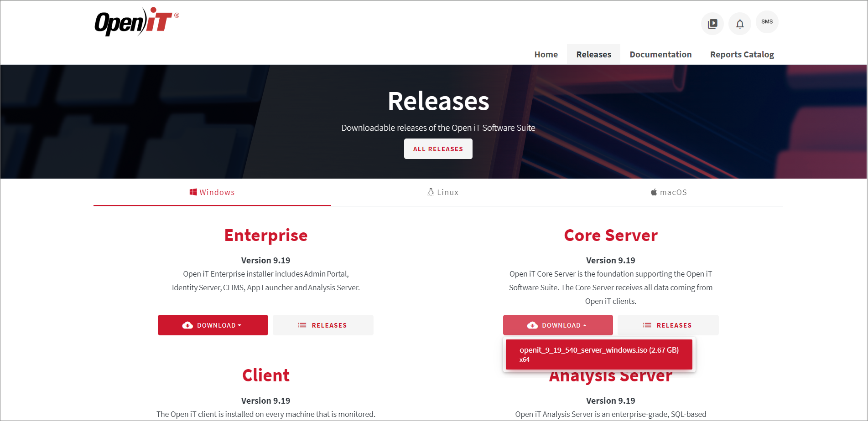
Task: Click the 'Downloadable releases' banner subtitle
Action: tap(438, 128)
